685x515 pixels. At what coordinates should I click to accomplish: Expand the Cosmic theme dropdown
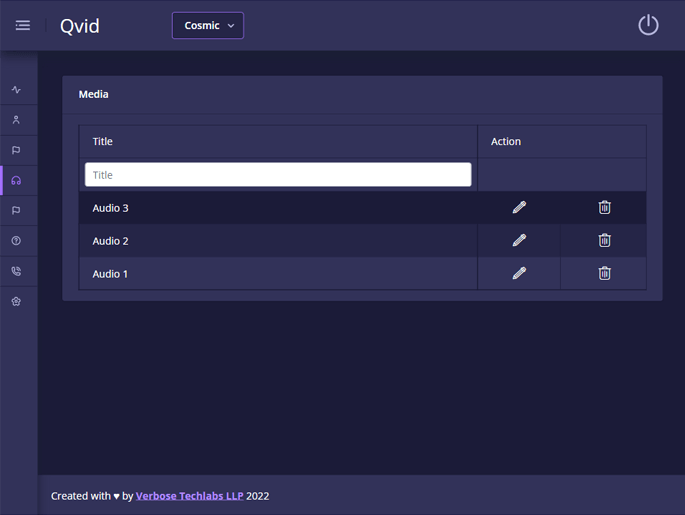pyautogui.click(x=208, y=26)
